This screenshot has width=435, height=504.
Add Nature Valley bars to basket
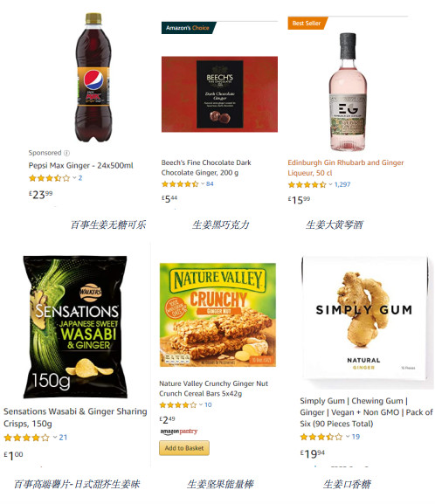coord(184,448)
